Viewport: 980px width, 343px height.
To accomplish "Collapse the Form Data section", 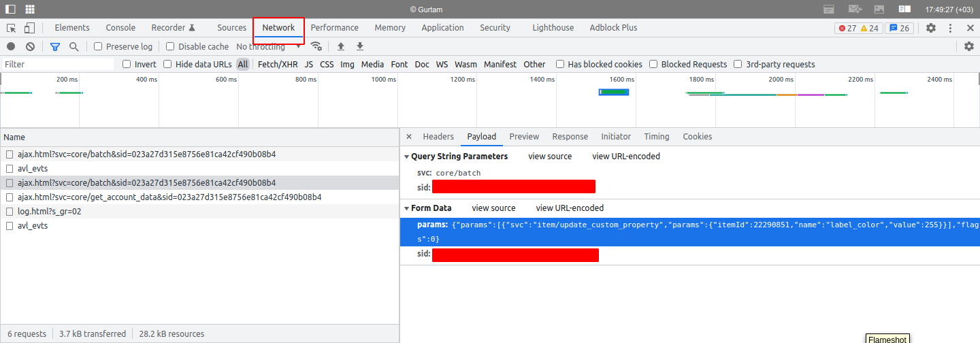I will (406, 208).
